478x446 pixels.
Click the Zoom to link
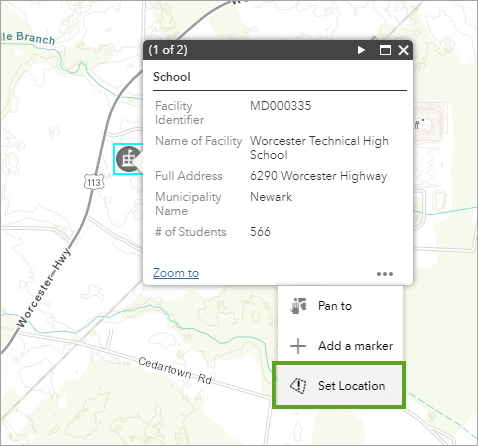(176, 273)
